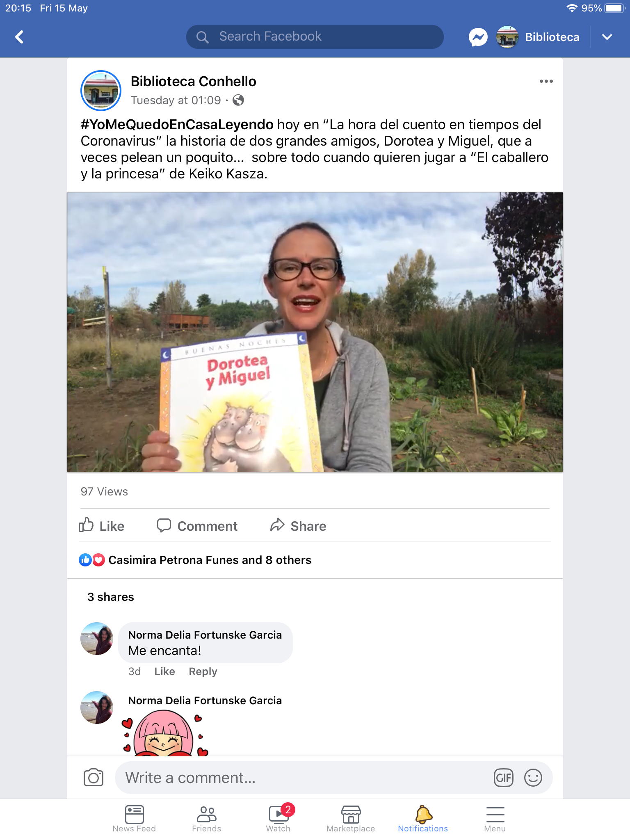This screenshot has width=630, height=840.
Task: Reply to Norma's first comment
Action: 203,671
